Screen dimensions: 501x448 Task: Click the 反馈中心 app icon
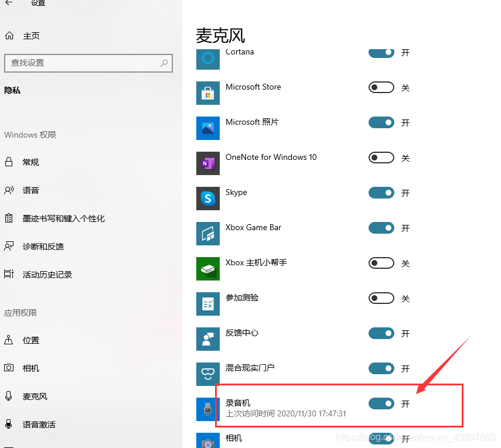point(207,339)
